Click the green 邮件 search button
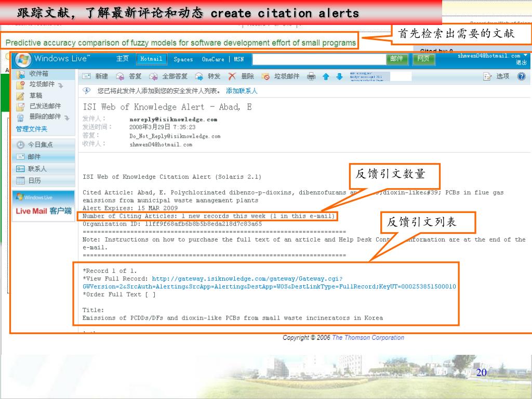 [396, 59]
